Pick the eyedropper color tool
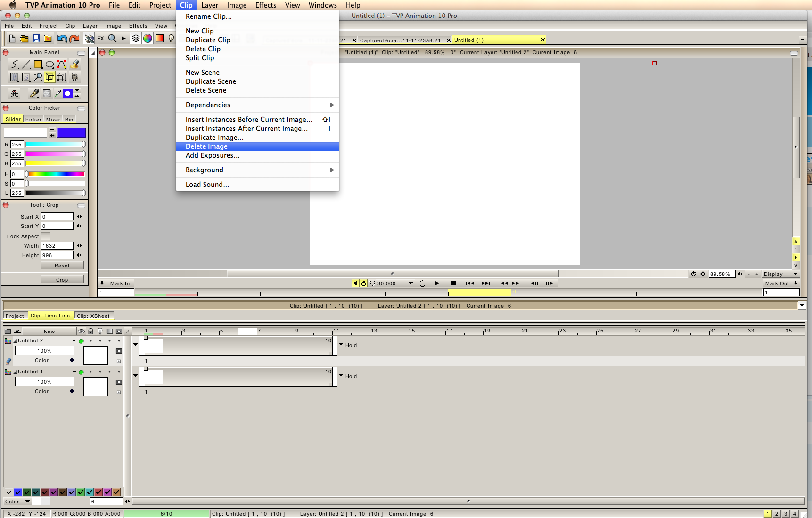The image size is (812, 518). pos(57,94)
